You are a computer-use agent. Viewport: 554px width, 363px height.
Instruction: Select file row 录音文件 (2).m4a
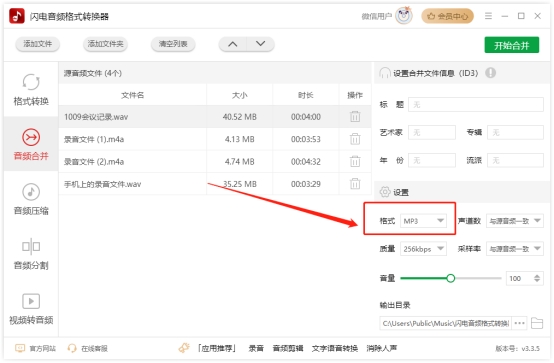click(215, 162)
